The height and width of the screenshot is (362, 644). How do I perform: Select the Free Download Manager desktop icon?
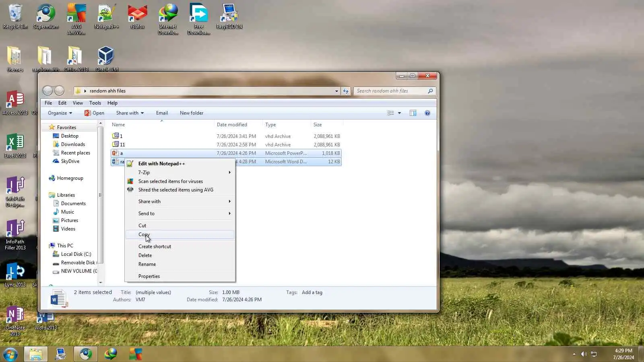tap(199, 19)
